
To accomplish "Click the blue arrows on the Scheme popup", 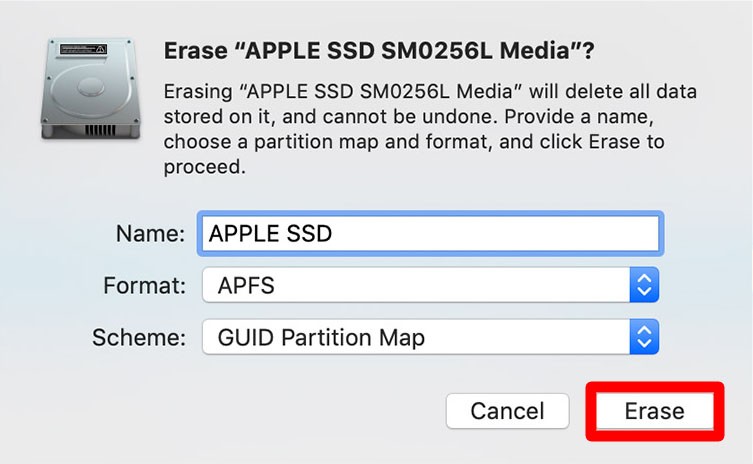I will coord(645,338).
